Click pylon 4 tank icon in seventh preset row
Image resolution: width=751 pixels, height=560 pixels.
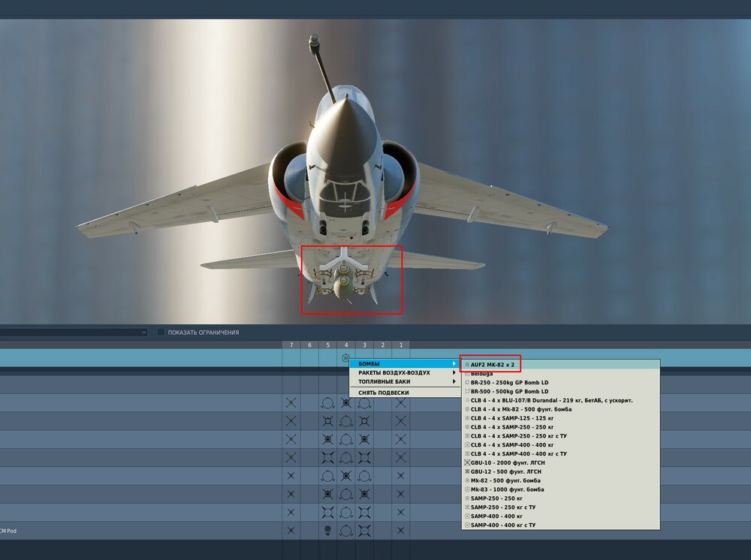tap(345, 512)
